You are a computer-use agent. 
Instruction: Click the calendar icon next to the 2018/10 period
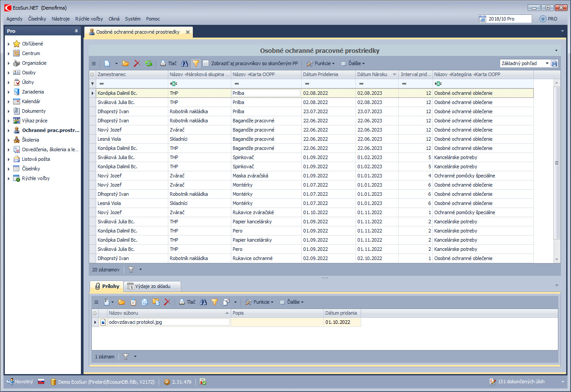click(483, 19)
